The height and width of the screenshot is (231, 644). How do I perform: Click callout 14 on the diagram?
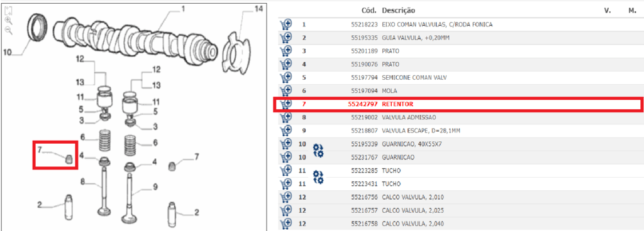point(258,9)
